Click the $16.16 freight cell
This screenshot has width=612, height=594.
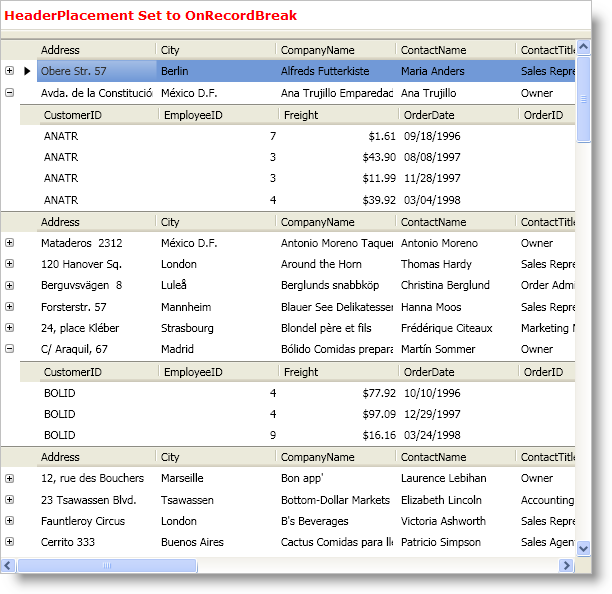tap(339, 435)
